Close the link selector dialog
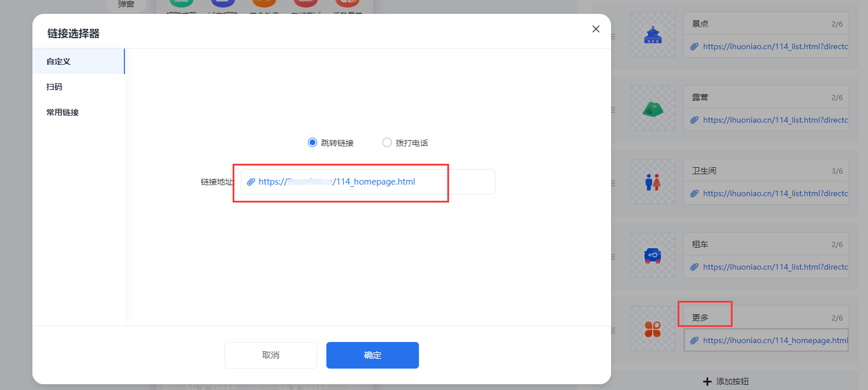This screenshot has height=390, width=868. pos(596,29)
